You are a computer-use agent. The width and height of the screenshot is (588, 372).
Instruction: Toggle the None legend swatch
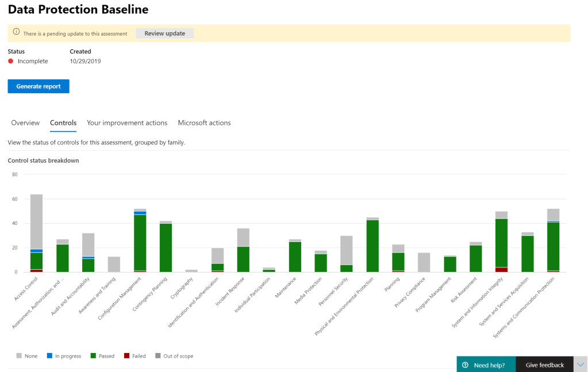19,356
